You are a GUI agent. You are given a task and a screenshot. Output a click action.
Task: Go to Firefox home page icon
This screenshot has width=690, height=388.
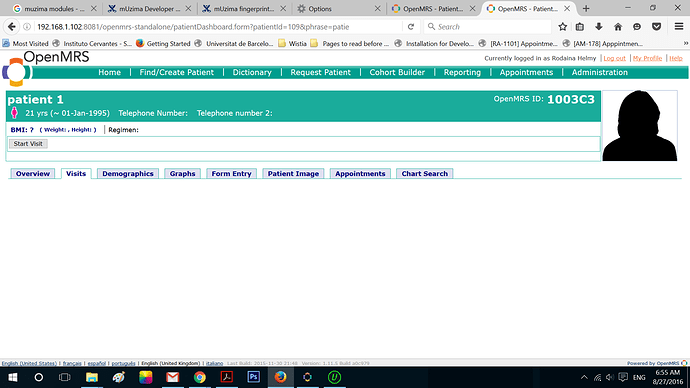pyautogui.click(x=618, y=27)
